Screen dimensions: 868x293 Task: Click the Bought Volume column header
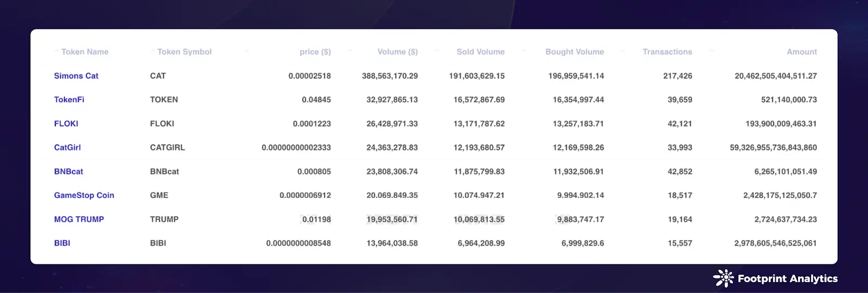pyautogui.click(x=574, y=52)
